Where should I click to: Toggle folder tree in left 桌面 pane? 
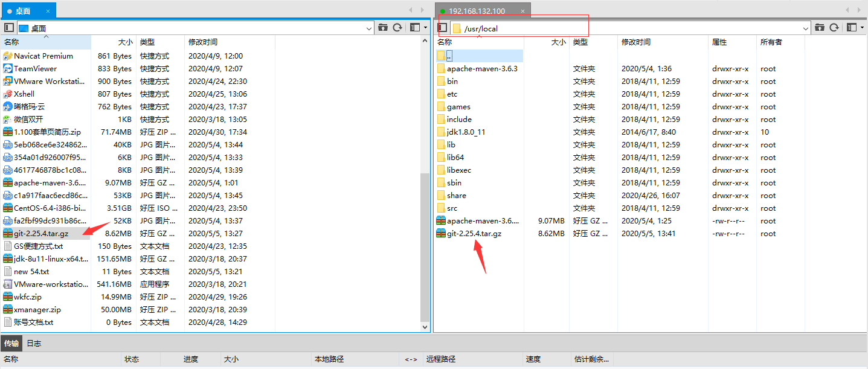8,28
